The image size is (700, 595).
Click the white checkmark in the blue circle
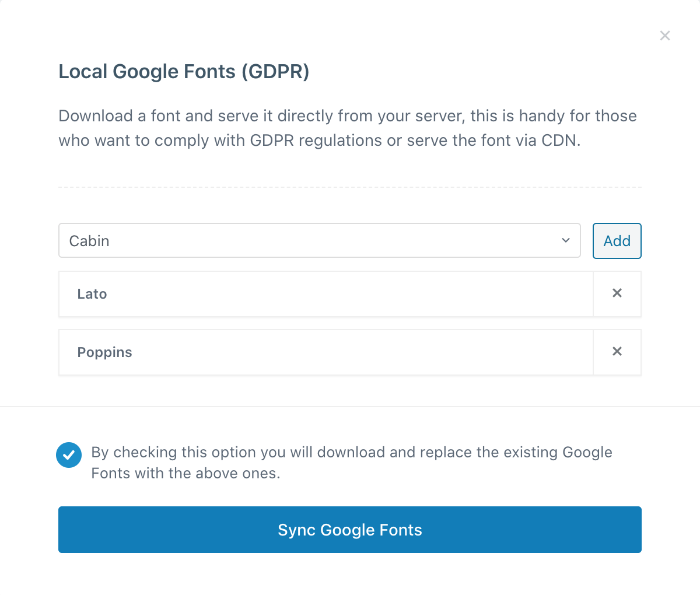pos(69,454)
